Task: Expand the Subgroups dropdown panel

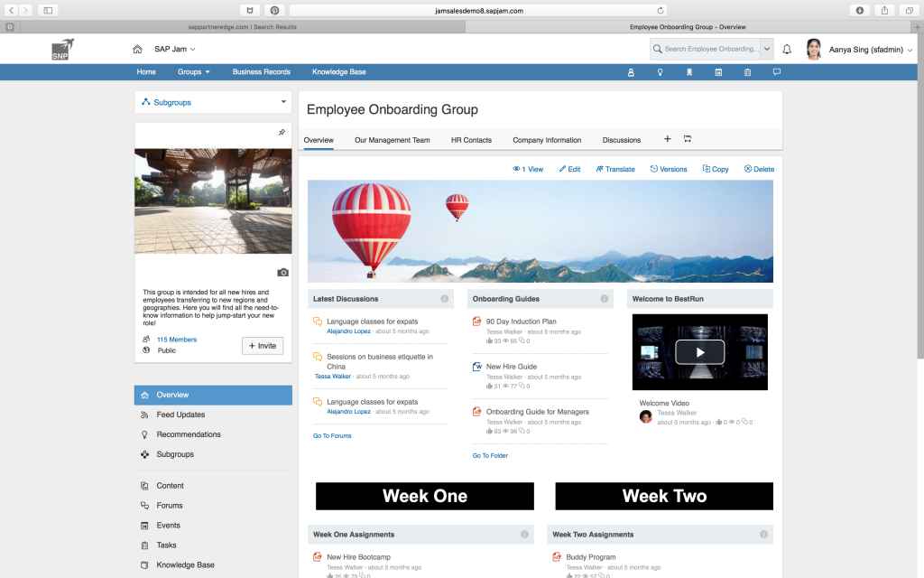Action: click(x=213, y=102)
